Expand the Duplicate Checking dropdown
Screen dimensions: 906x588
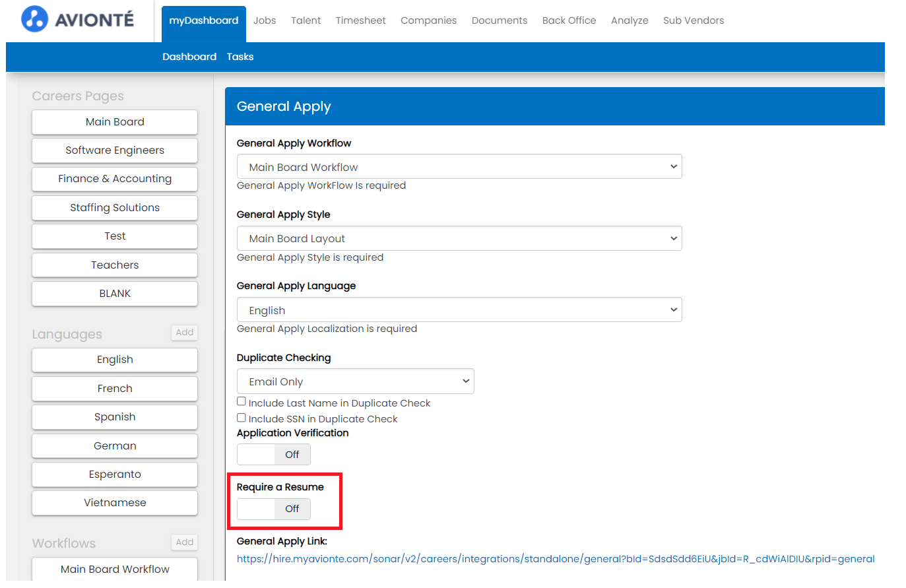pyautogui.click(x=355, y=381)
